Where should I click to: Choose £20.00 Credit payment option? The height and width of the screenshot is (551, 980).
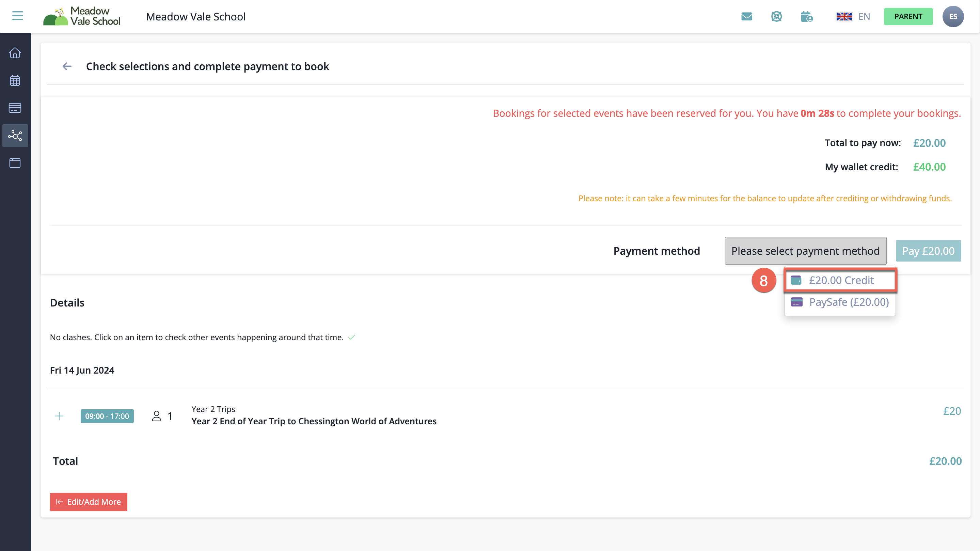tap(840, 281)
